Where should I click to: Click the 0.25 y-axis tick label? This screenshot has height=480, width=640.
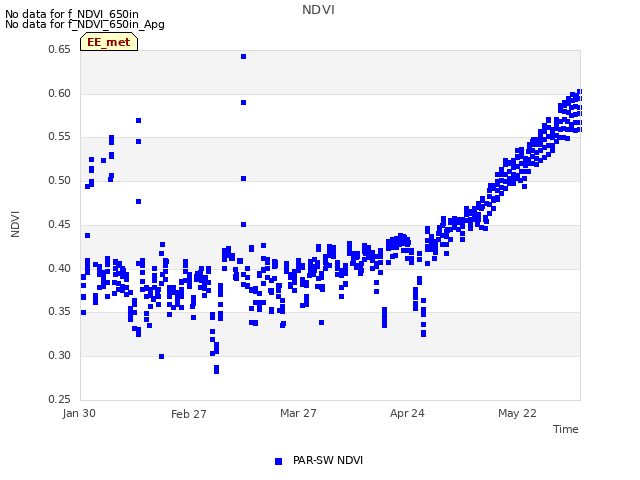tap(59, 399)
